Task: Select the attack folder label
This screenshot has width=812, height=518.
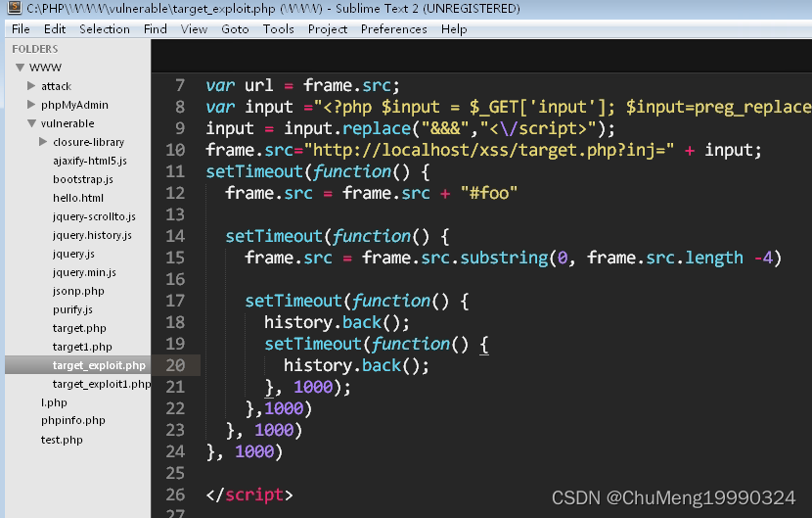Action: tap(57, 86)
